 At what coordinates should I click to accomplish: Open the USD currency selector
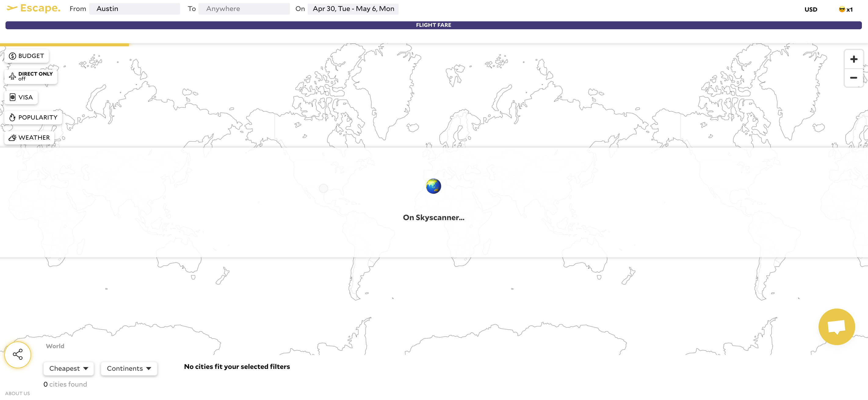point(810,9)
